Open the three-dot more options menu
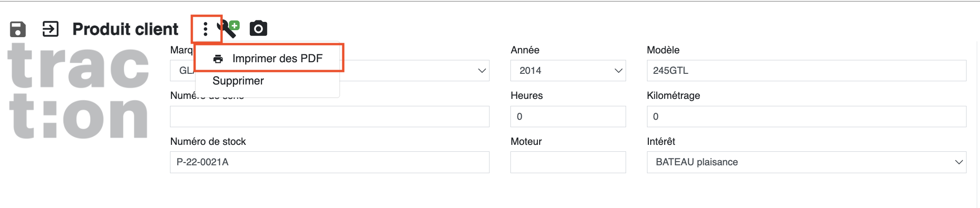The height and width of the screenshot is (208, 980). [x=205, y=29]
